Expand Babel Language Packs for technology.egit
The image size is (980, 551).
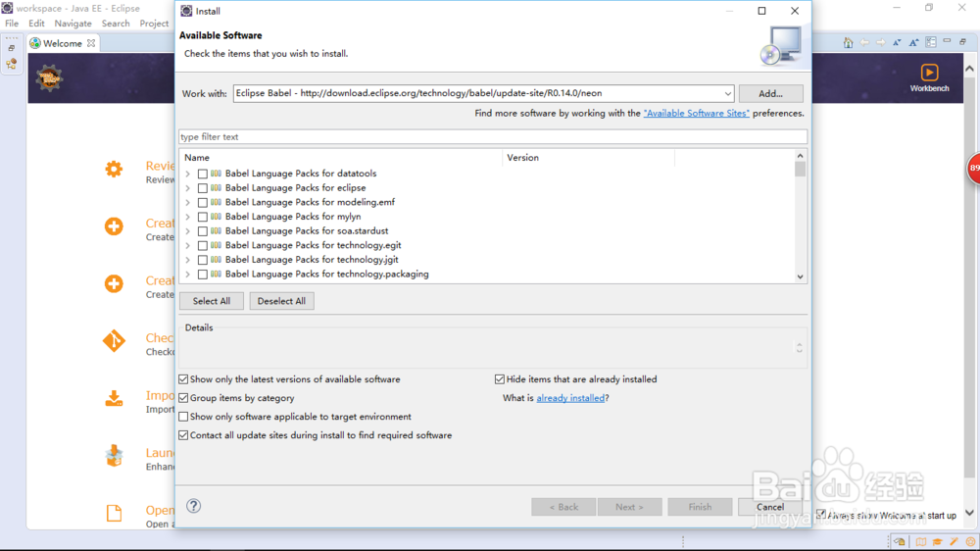tap(187, 246)
